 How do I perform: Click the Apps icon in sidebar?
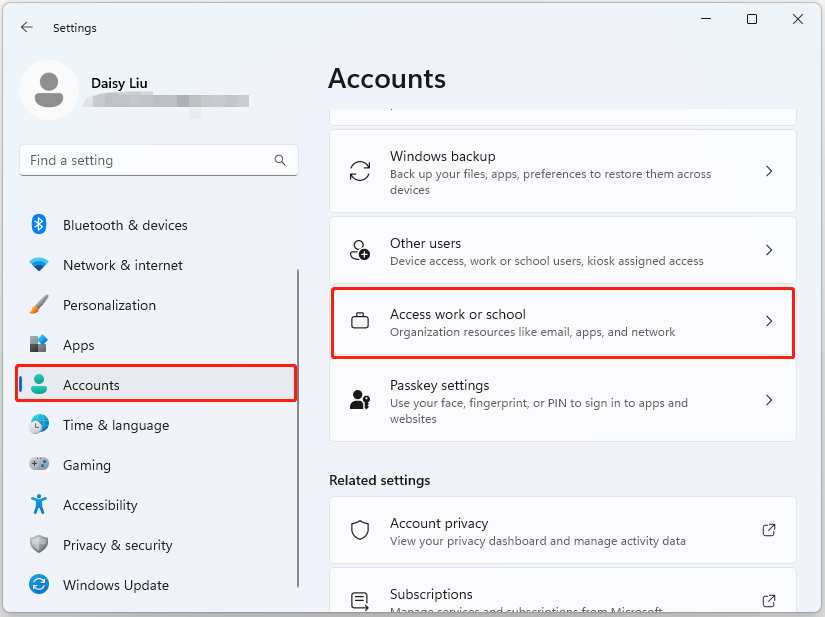pyautogui.click(x=39, y=345)
